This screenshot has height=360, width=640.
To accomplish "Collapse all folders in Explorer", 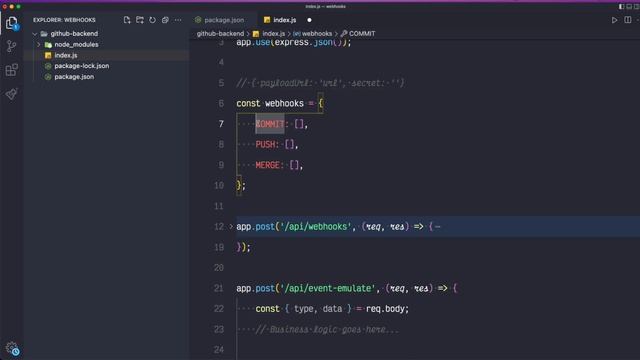I will 165,20.
